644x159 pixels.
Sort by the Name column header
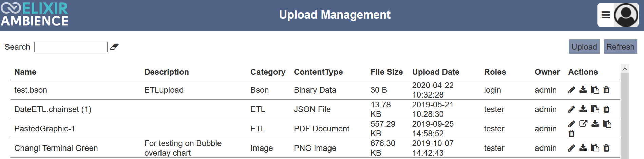point(25,72)
